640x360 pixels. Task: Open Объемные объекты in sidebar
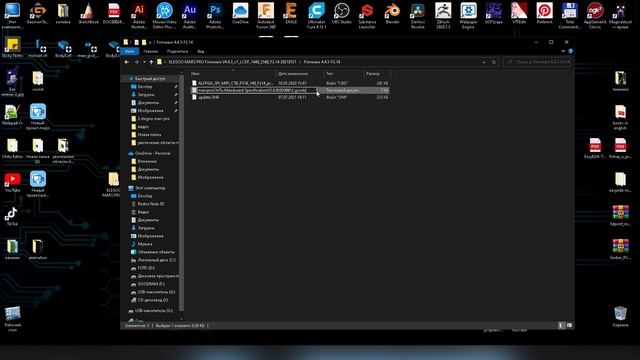tap(156, 252)
